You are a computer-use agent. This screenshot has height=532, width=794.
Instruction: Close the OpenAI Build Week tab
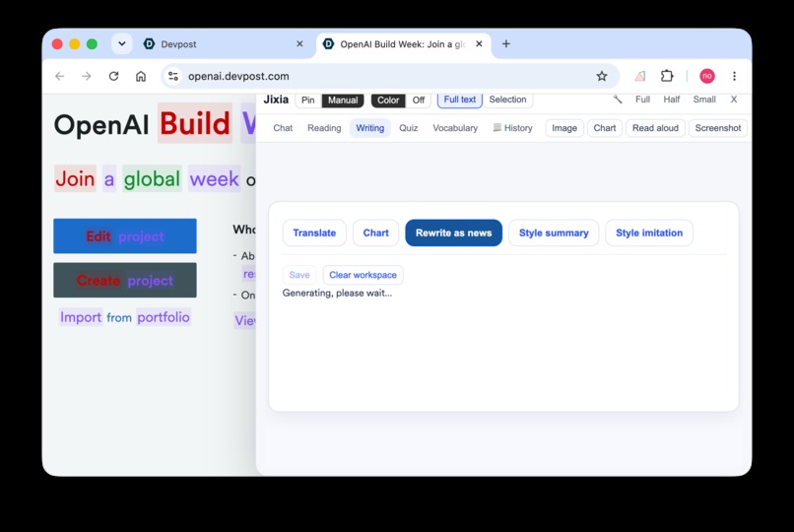479,44
